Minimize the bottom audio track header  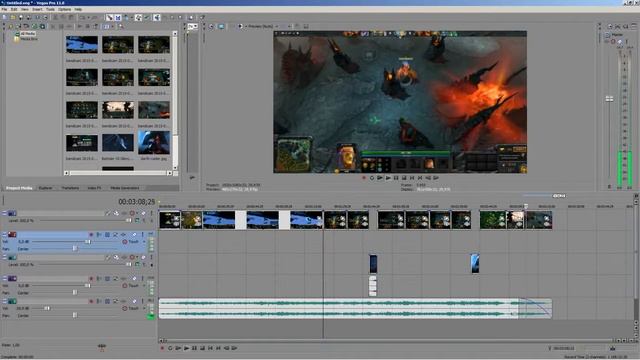coord(4,301)
